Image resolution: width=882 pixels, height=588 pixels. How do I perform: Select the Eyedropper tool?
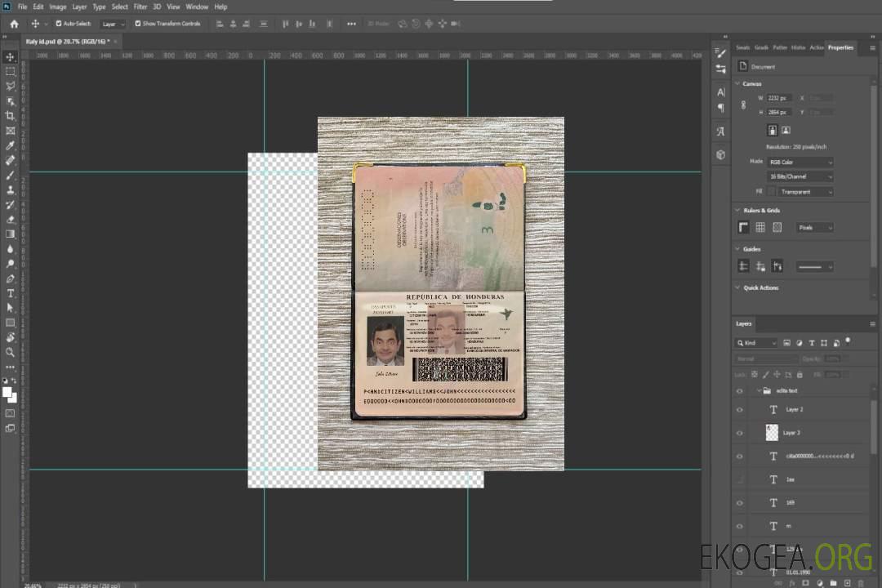click(x=11, y=145)
